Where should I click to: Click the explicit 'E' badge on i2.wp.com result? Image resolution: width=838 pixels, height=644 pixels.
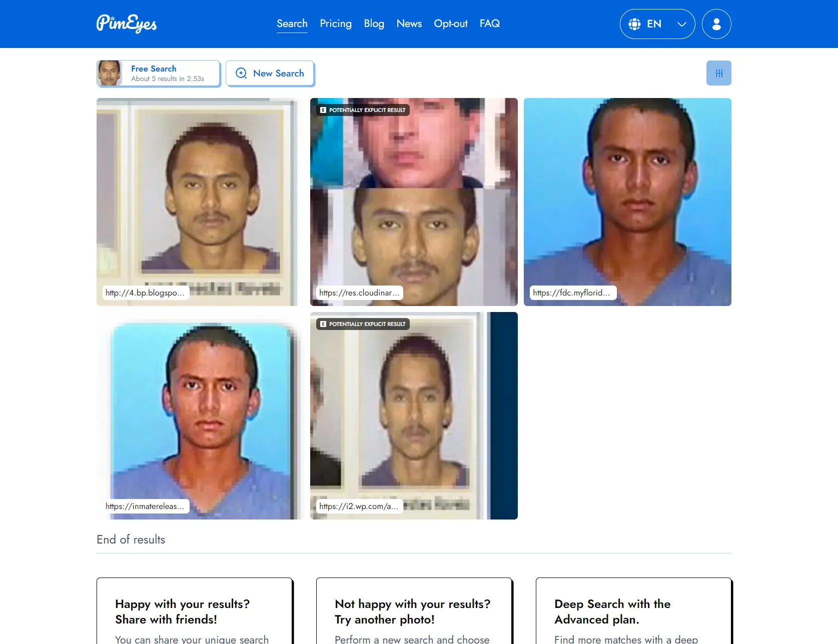[x=323, y=324]
